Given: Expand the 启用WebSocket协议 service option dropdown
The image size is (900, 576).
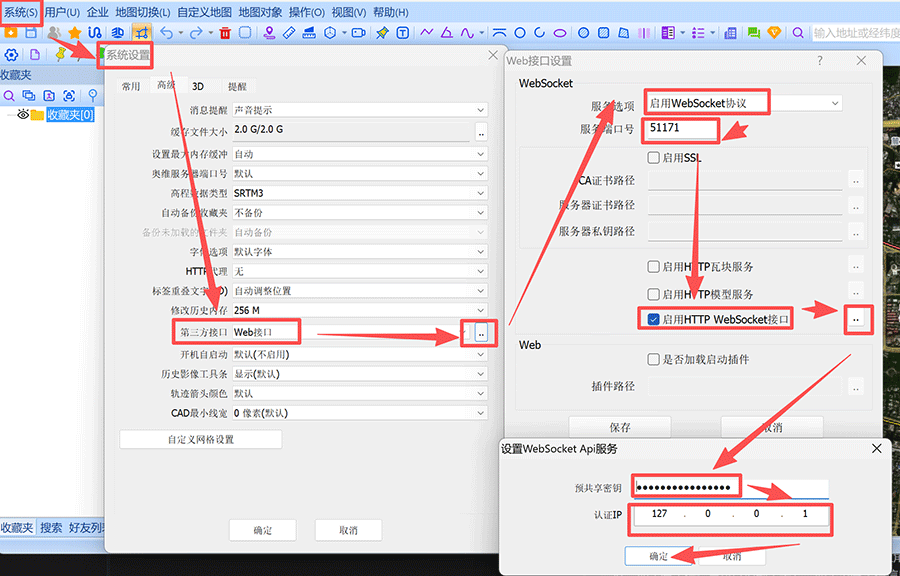Looking at the screenshot, I should click(743, 103).
